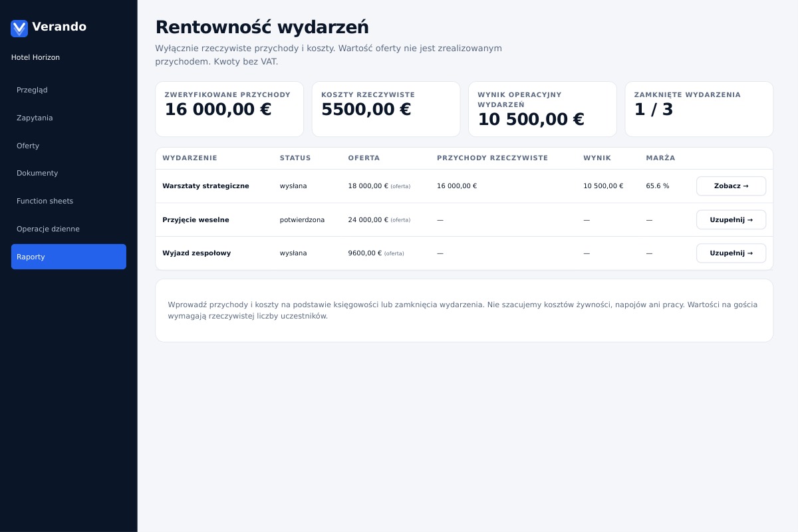Image resolution: width=798 pixels, height=532 pixels.
Task: Select the active Raporty item
Action: (68, 257)
